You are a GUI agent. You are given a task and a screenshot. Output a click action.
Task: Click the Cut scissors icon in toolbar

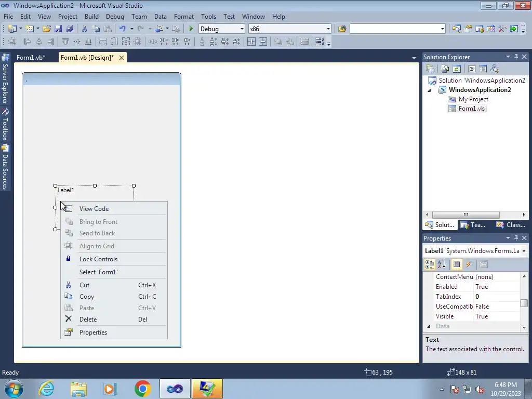[x=85, y=29]
